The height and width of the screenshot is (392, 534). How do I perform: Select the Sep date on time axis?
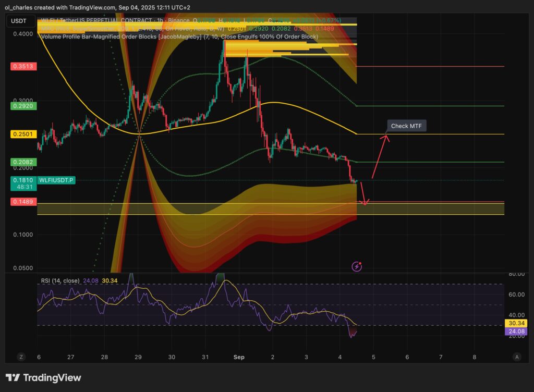[x=238, y=357]
